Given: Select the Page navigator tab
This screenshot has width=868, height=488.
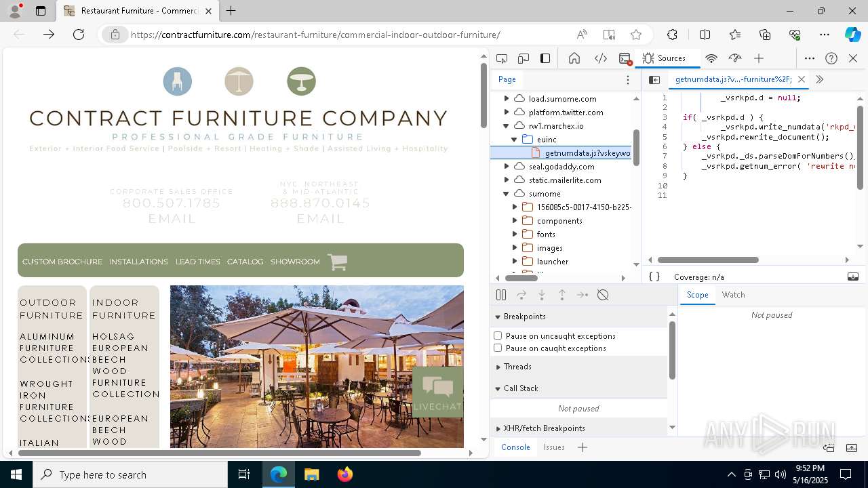Looking at the screenshot, I should tap(507, 79).
